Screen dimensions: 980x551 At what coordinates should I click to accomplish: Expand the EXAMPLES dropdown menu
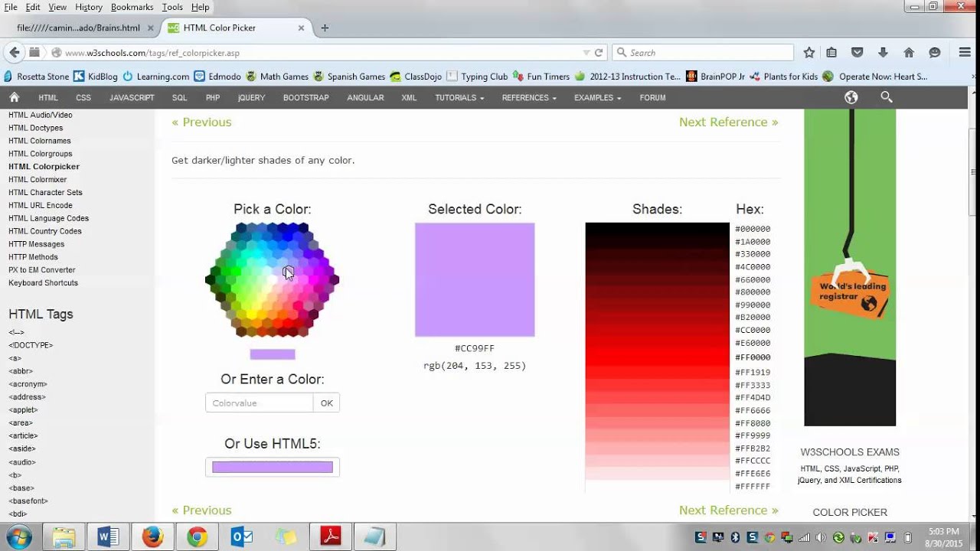pyautogui.click(x=597, y=98)
